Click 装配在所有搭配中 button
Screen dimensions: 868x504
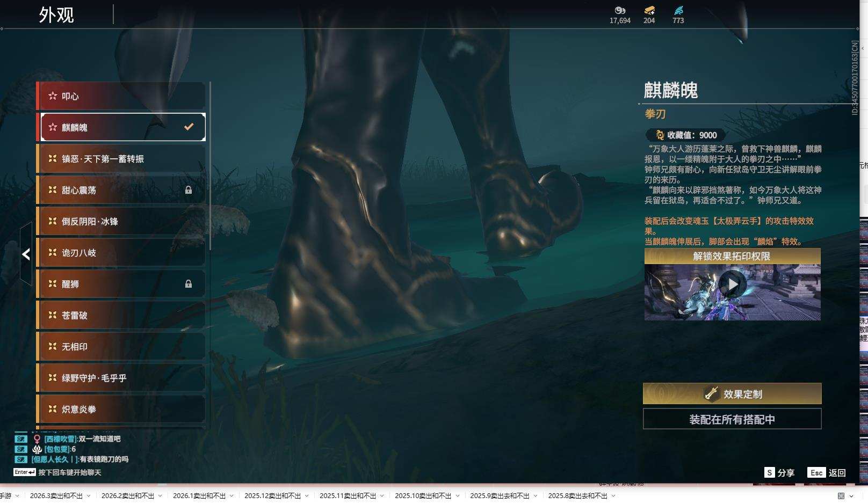coord(732,419)
